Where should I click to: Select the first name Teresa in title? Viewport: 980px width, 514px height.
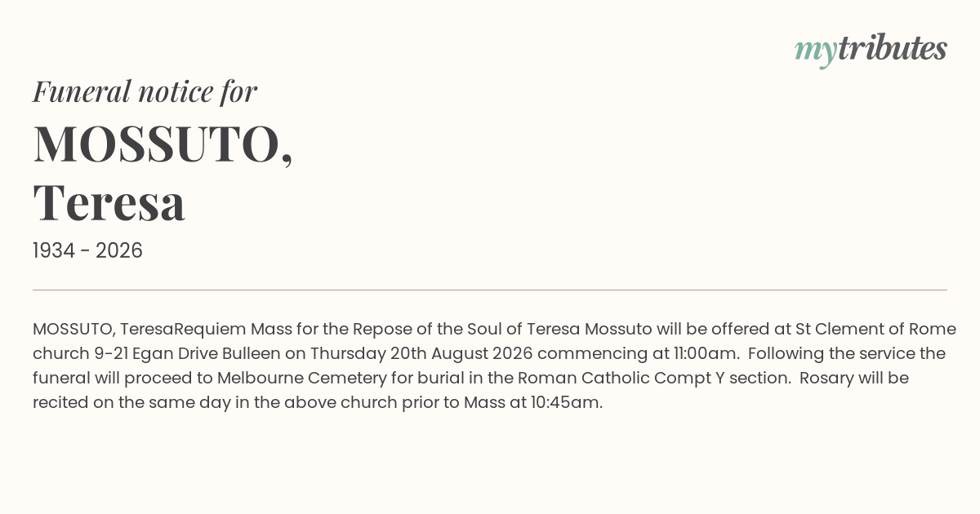click(x=109, y=202)
